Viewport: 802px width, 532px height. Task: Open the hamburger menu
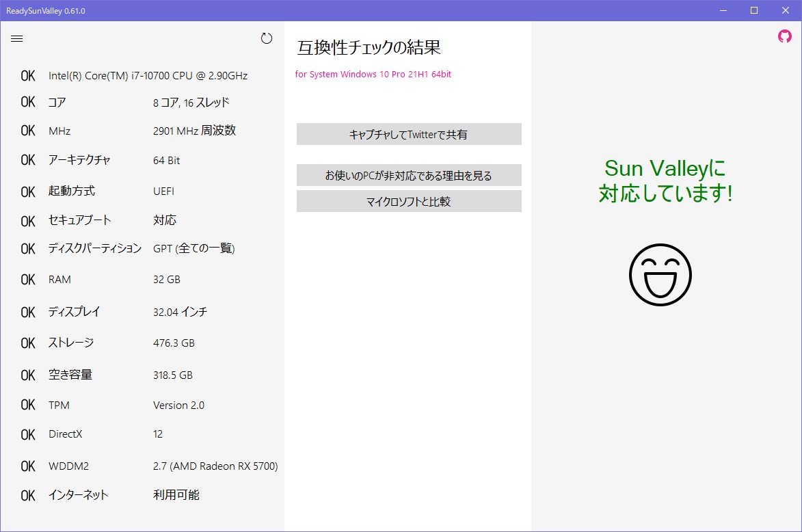[17, 38]
